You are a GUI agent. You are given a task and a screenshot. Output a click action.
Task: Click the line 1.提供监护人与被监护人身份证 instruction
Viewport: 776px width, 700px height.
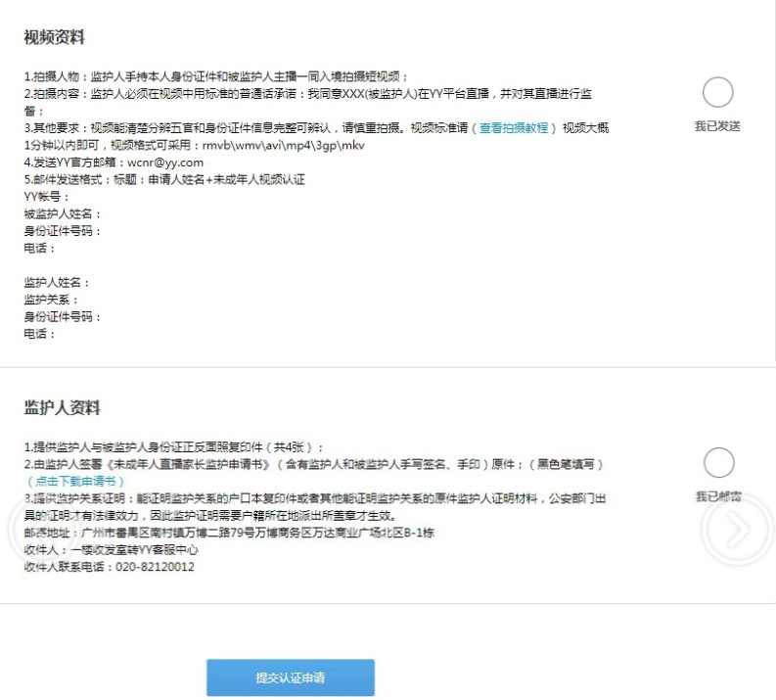(x=174, y=447)
